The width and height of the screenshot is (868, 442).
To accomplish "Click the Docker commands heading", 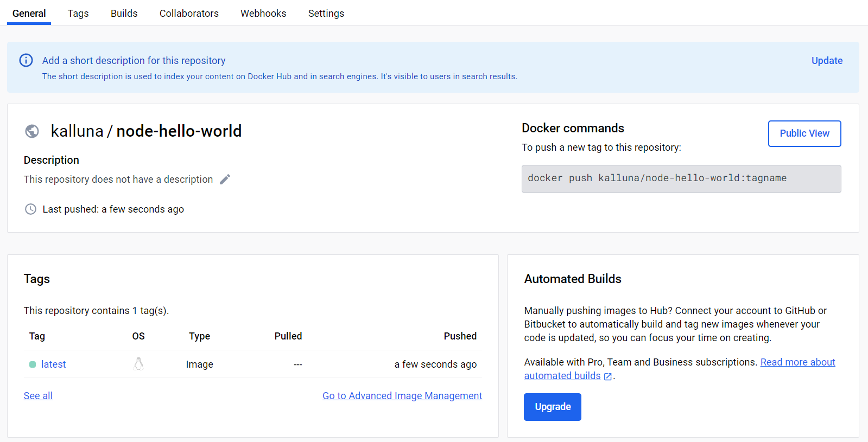I will (573, 128).
